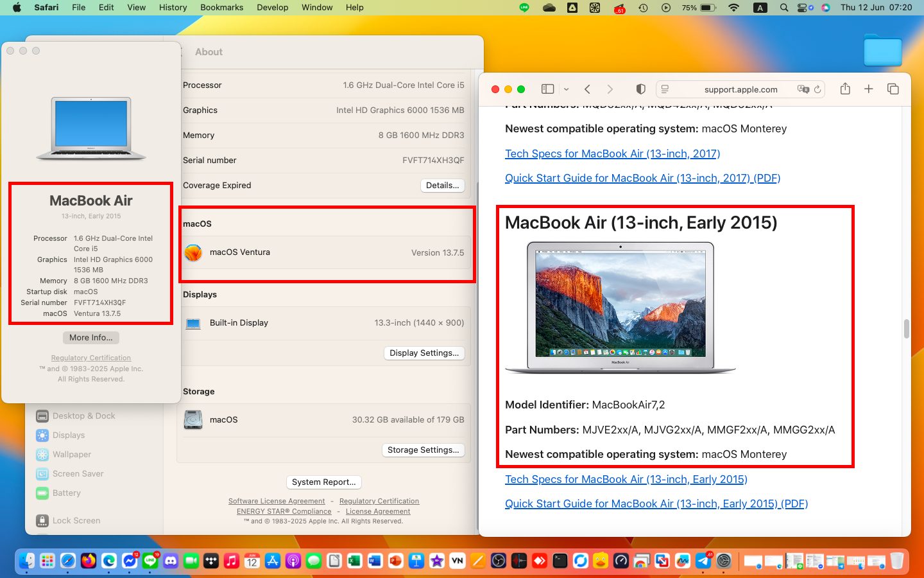Click the Details... button for Coverage Expired

click(x=442, y=185)
